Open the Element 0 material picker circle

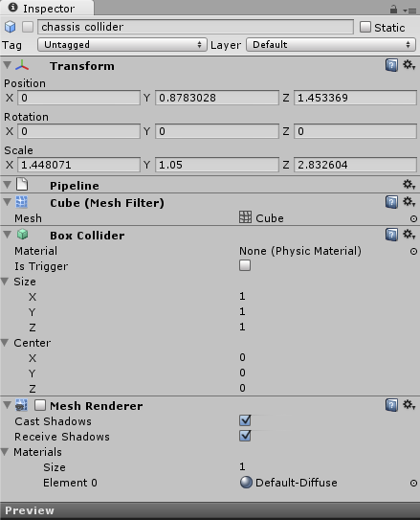click(413, 483)
